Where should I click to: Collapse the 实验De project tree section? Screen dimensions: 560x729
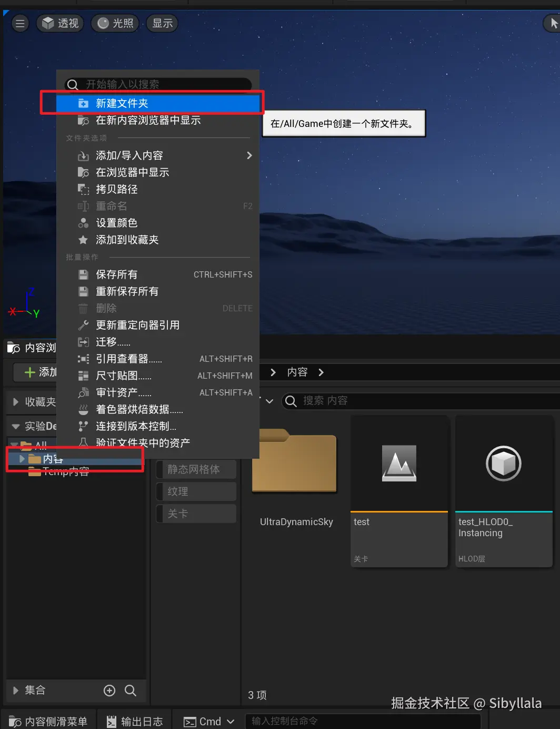(x=16, y=426)
